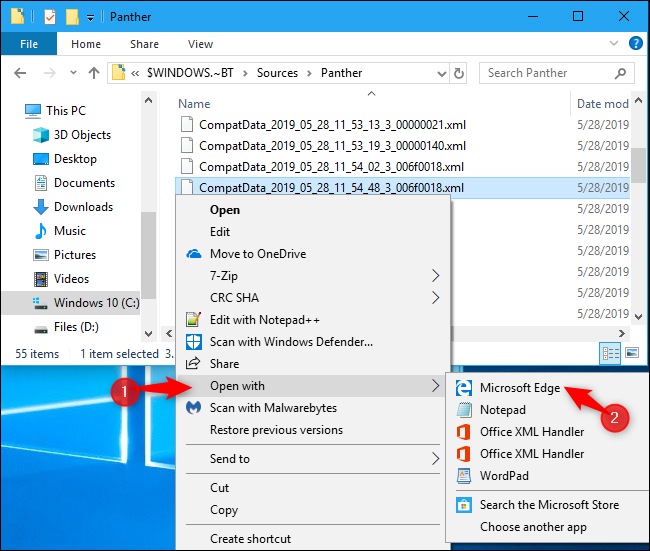Click the OneDrive cloud icon
650x551 pixels.
click(x=194, y=254)
